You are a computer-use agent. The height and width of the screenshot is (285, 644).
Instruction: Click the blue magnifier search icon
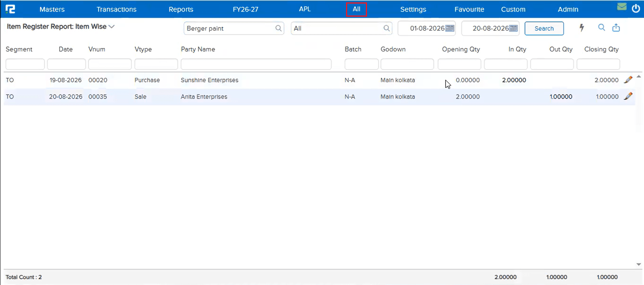pyautogui.click(x=602, y=27)
